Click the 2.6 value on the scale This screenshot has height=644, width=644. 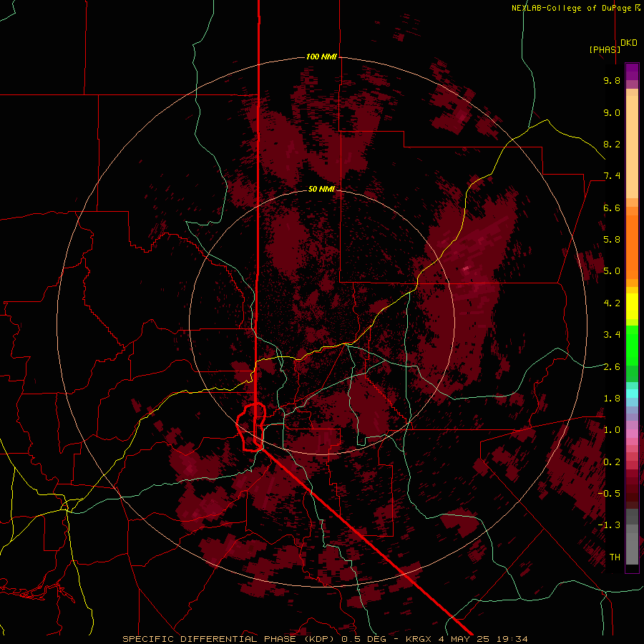[x=612, y=367]
